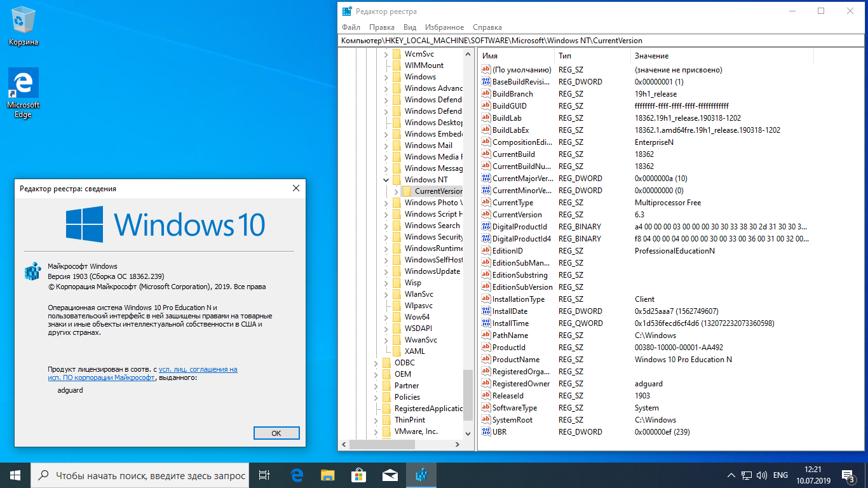Viewport: 868px width, 488px height.
Task: Expand the WcmSvc key
Action: 386,54
